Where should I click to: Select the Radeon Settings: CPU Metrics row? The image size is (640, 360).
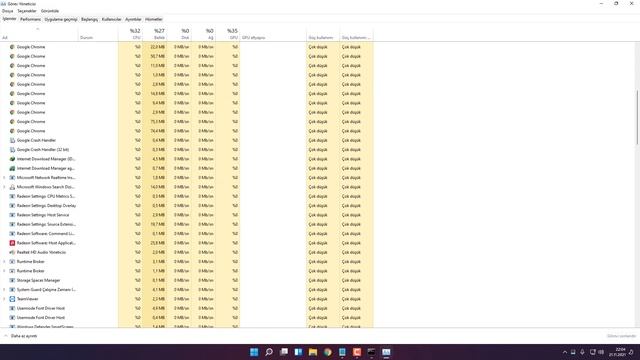(x=187, y=196)
